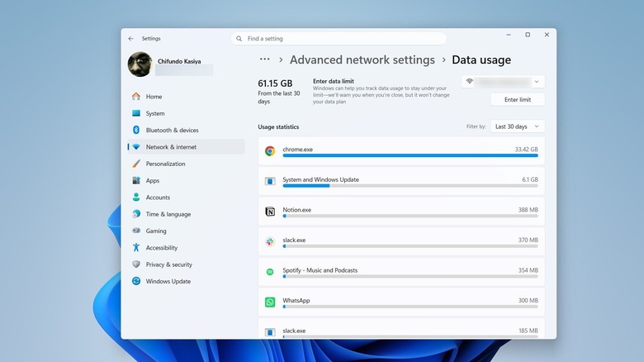Click the Network & internet Wi-Fi icon

[136, 147]
